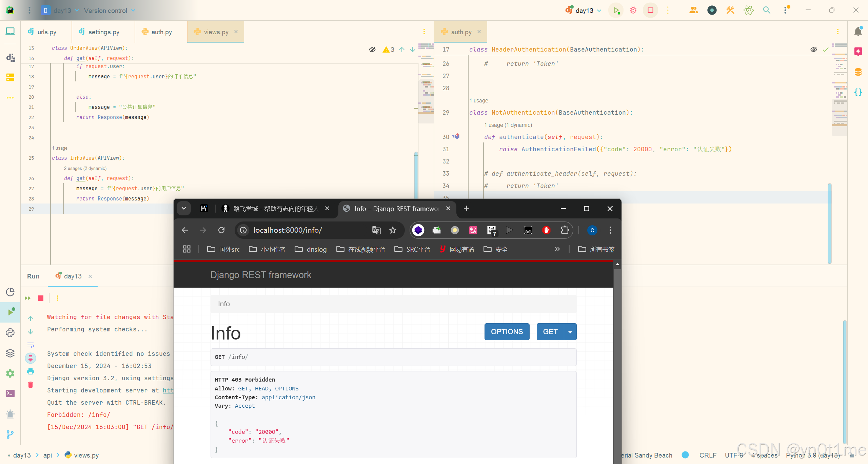Expand the day13 run configuration dropdown
The image size is (868, 464).
(599, 11)
